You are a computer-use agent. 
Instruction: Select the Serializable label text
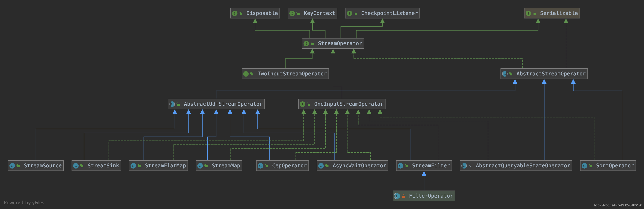tap(559, 13)
